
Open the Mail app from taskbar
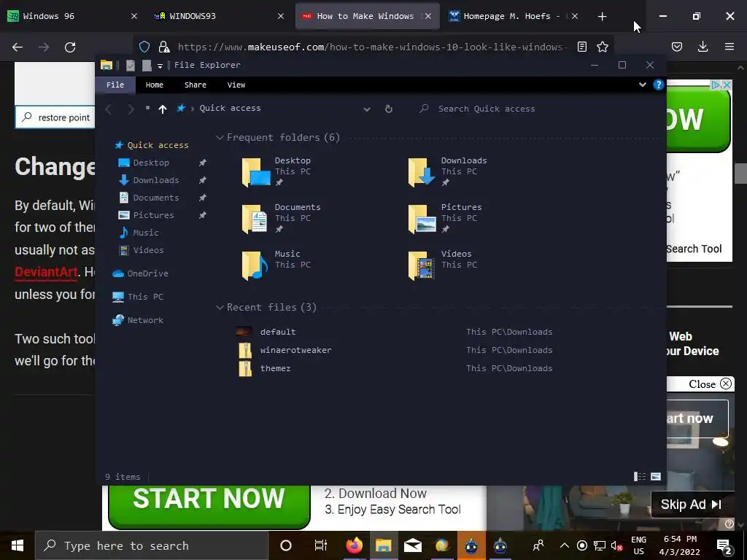point(413,545)
